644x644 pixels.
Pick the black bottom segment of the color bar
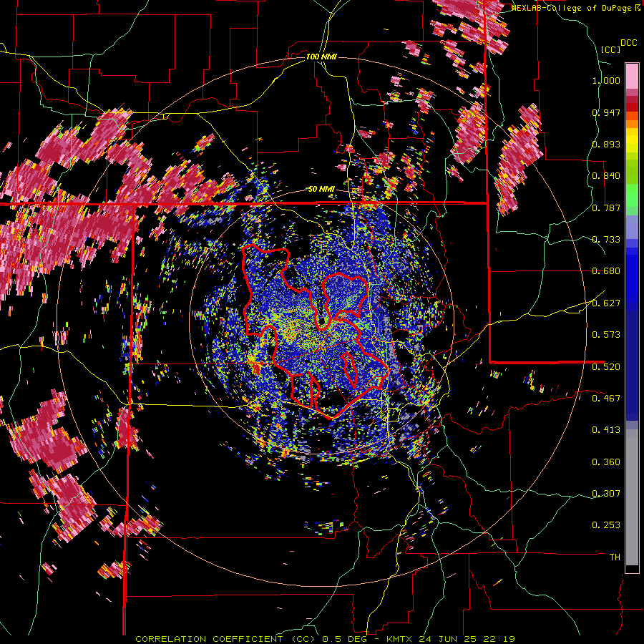[632, 569]
